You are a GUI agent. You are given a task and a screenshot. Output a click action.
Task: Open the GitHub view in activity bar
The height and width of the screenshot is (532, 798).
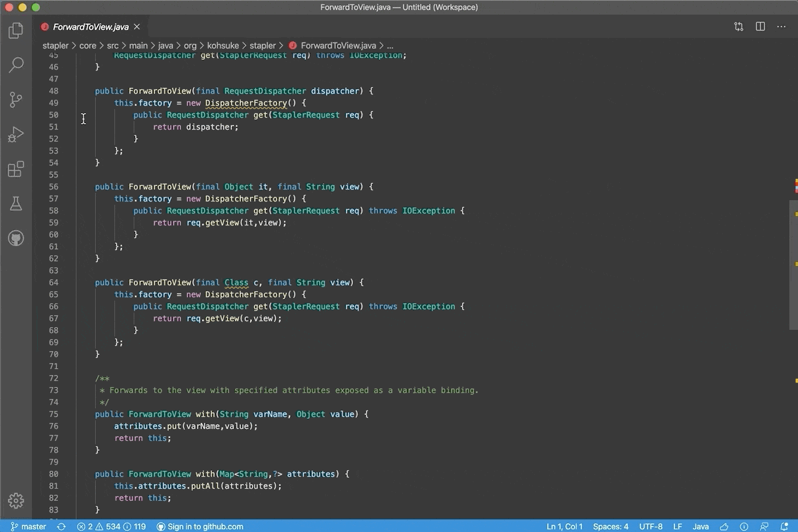pyautogui.click(x=16, y=238)
